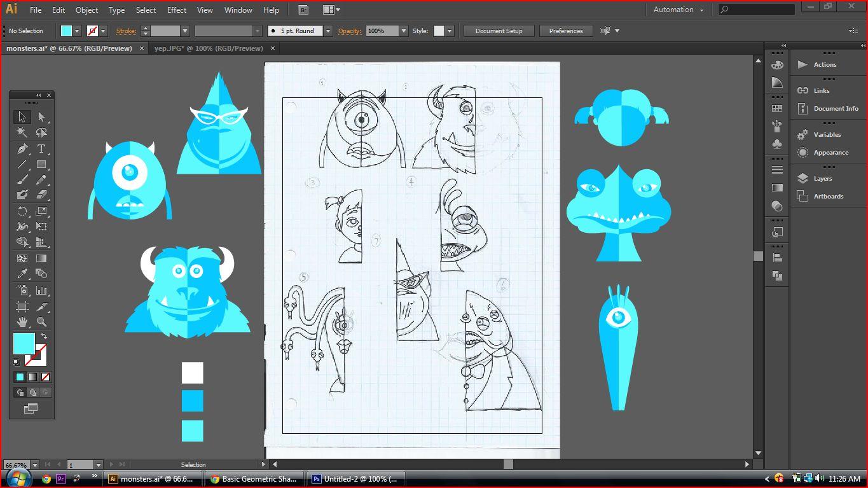The height and width of the screenshot is (488, 868).
Task: Select the Type tool
Action: tap(41, 149)
